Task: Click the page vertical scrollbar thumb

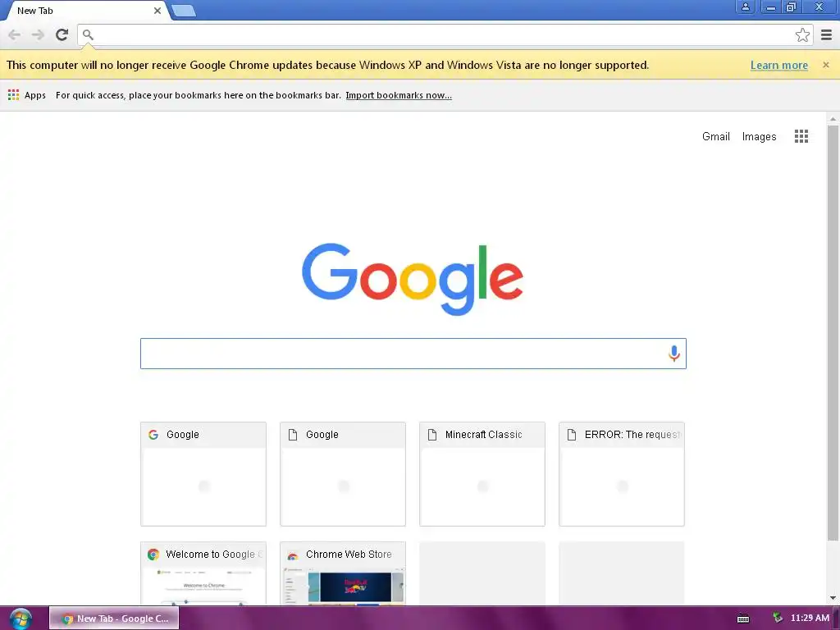Action: coord(833,333)
